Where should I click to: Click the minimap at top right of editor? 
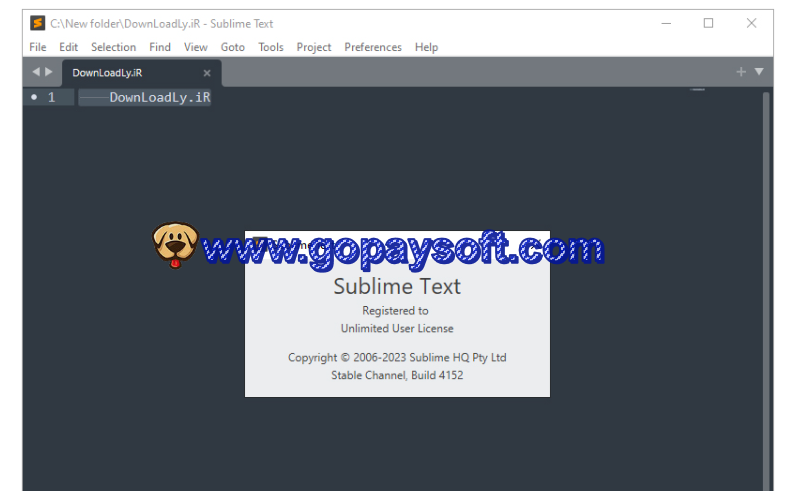point(697,90)
